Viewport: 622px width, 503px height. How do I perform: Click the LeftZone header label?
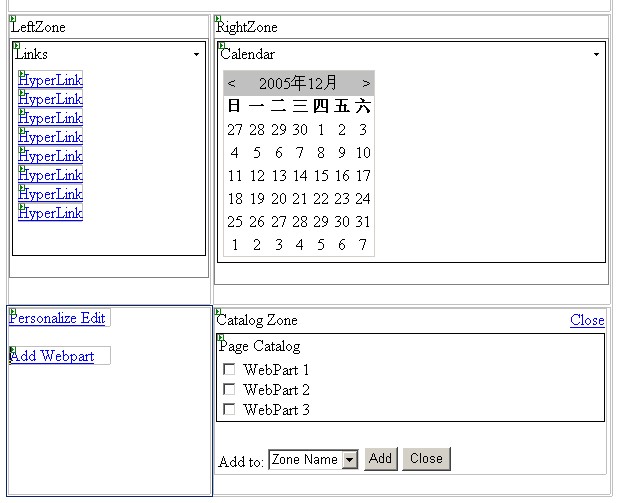(38, 27)
